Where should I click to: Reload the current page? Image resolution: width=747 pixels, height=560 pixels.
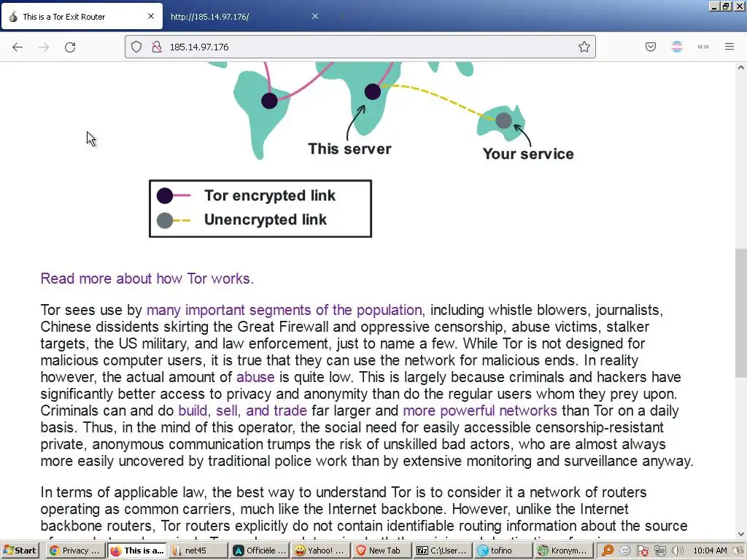(70, 47)
